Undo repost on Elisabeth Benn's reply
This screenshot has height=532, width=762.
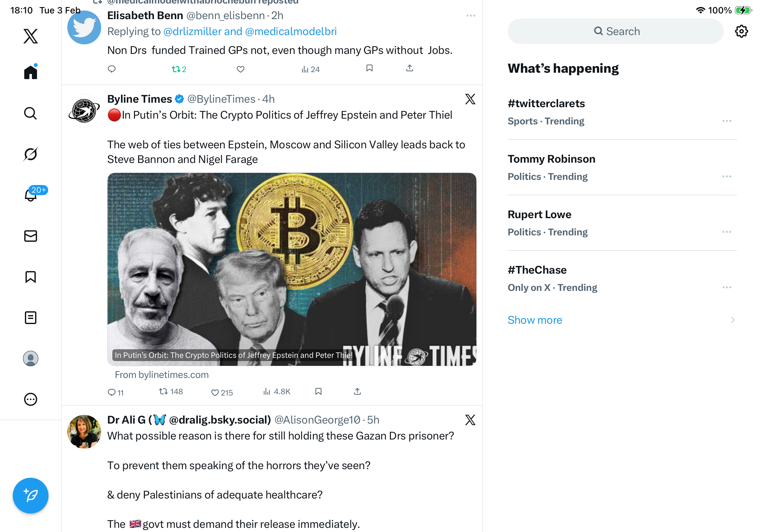point(176,69)
